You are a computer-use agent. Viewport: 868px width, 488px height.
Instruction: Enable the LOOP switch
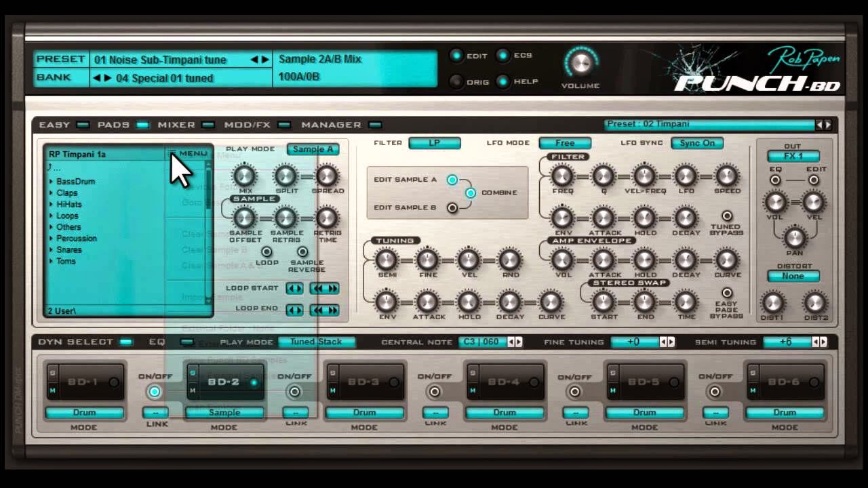267,252
